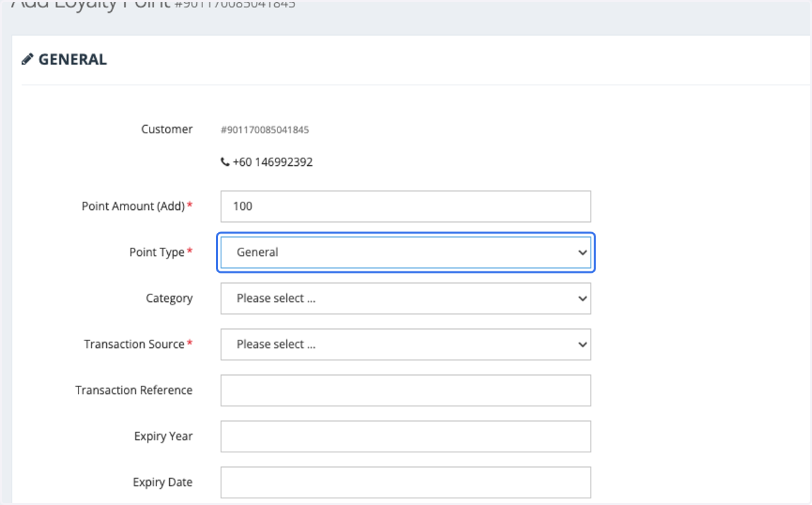Click the Point Amount (Add) label
The width and height of the screenshot is (812, 505).
tap(133, 206)
